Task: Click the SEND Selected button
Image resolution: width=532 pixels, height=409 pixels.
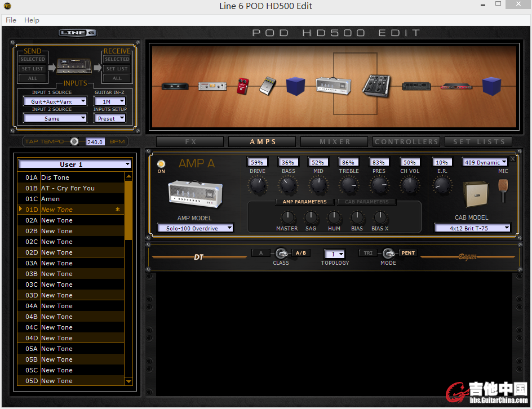Action: [33, 59]
